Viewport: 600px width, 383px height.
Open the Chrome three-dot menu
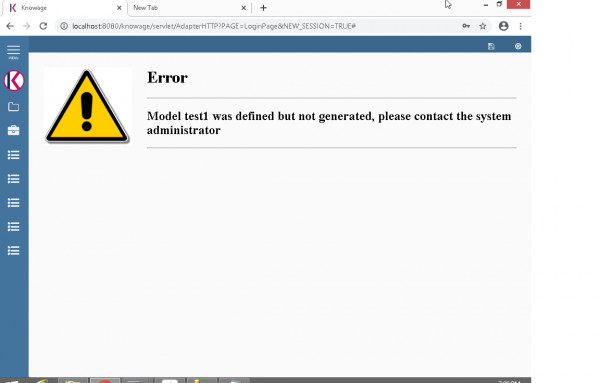click(x=520, y=26)
